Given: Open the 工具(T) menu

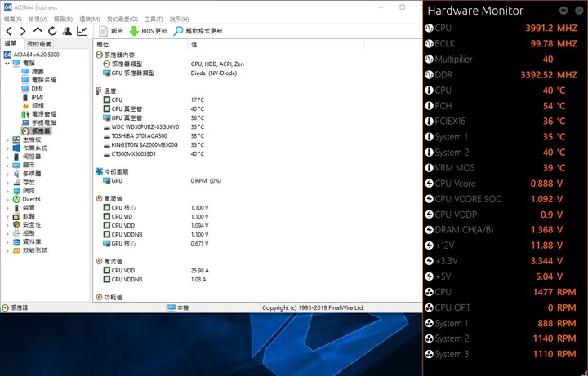Looking at the screenshot, I should tap(154, 19).
